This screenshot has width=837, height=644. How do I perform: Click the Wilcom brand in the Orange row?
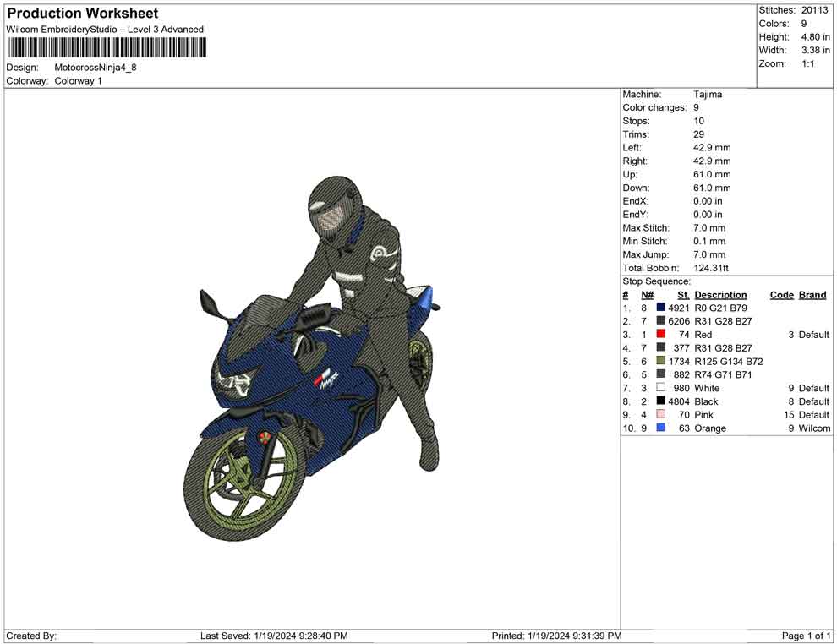814,428
